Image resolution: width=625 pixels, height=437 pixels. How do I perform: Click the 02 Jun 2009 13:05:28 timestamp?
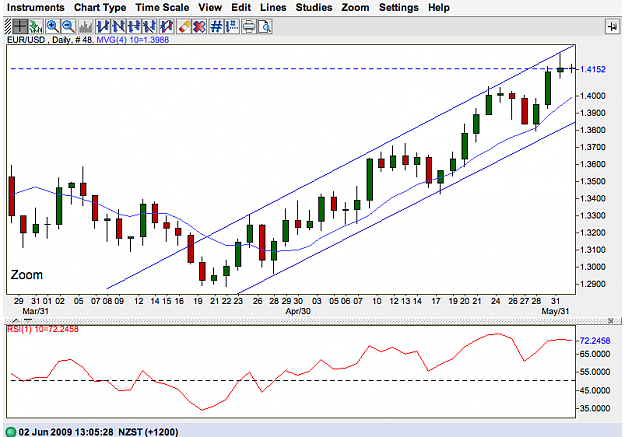coord(66,432)
